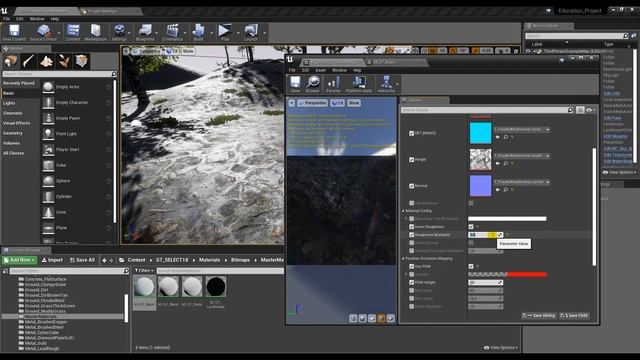Toggle POM Height override checkbox
Screen dimensions: 640x360
[x=411, y=282]
